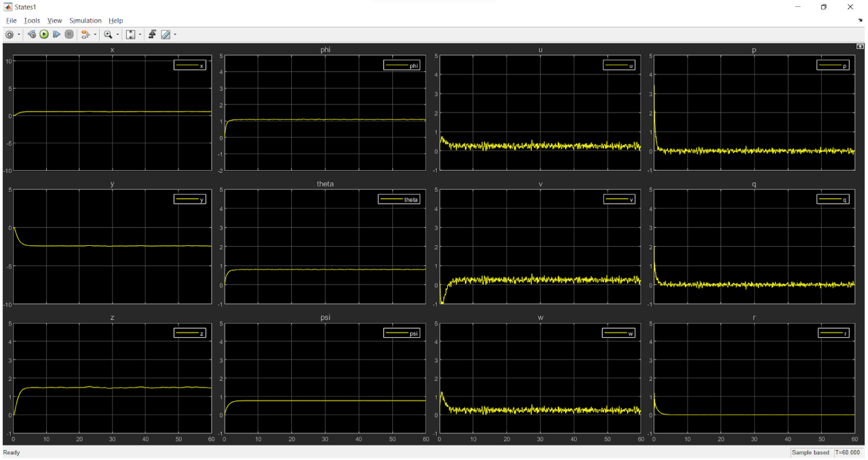Expand the Highlight block dropdown arrow

95,34
